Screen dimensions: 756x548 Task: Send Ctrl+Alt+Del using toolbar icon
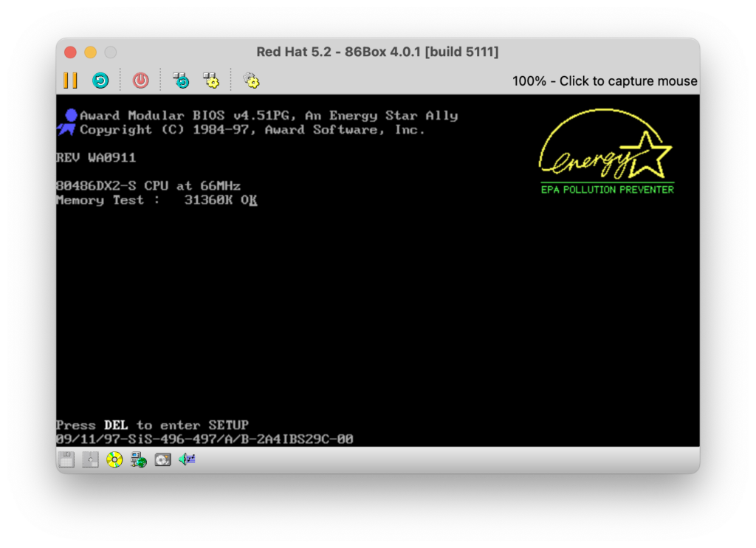point(181,81)
